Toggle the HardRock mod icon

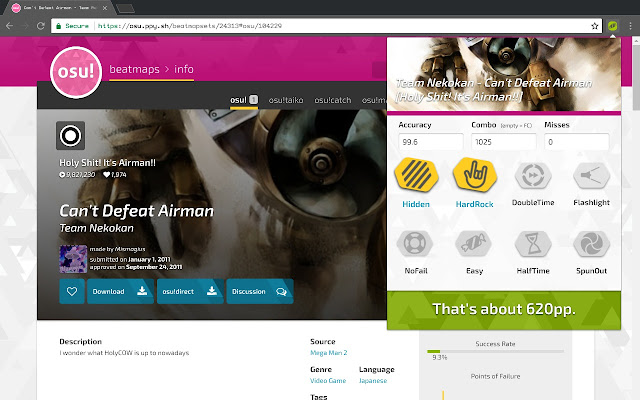click(x=475, y=175)
